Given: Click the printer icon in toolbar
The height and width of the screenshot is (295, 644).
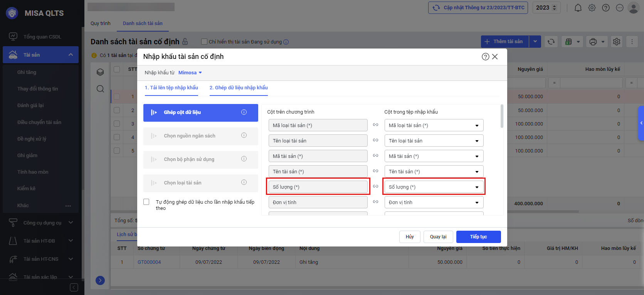Looking at the screenshot, I should point(593,42).
